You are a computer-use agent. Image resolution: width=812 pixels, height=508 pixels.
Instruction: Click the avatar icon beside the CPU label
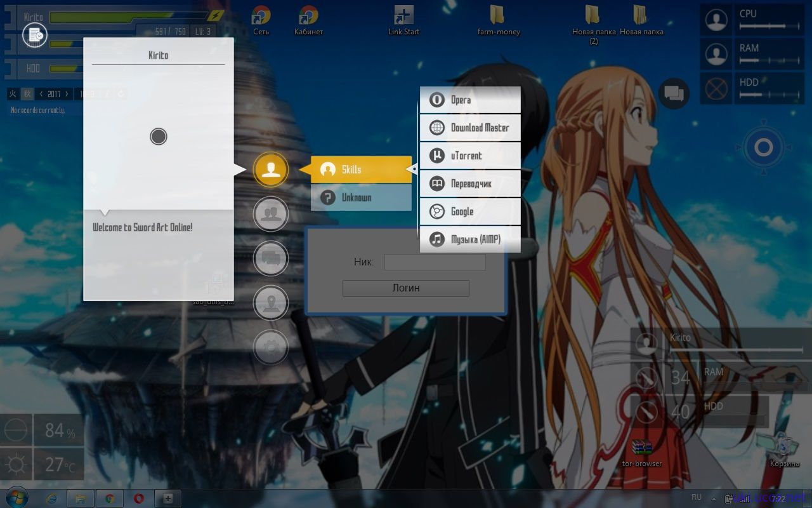point(716,20)
